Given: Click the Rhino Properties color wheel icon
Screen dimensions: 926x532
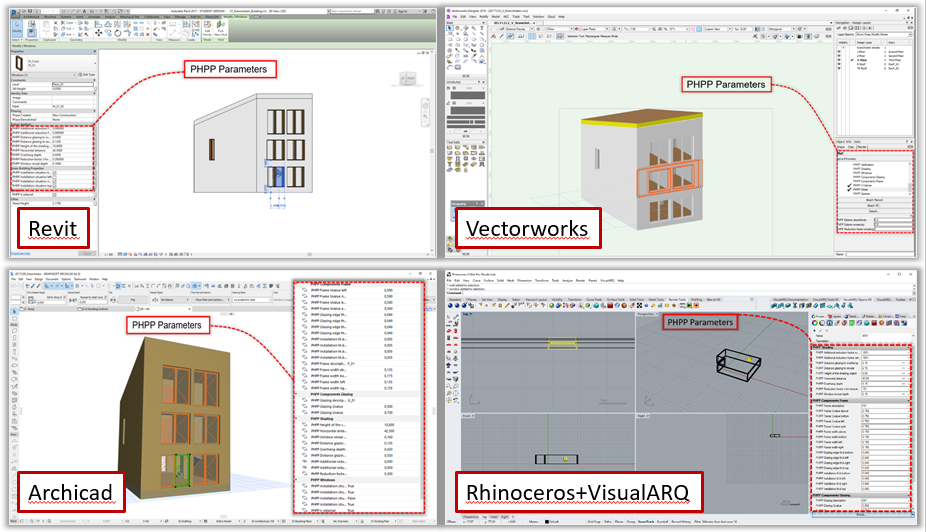Looking at the screenshot, I should (814, 323).
